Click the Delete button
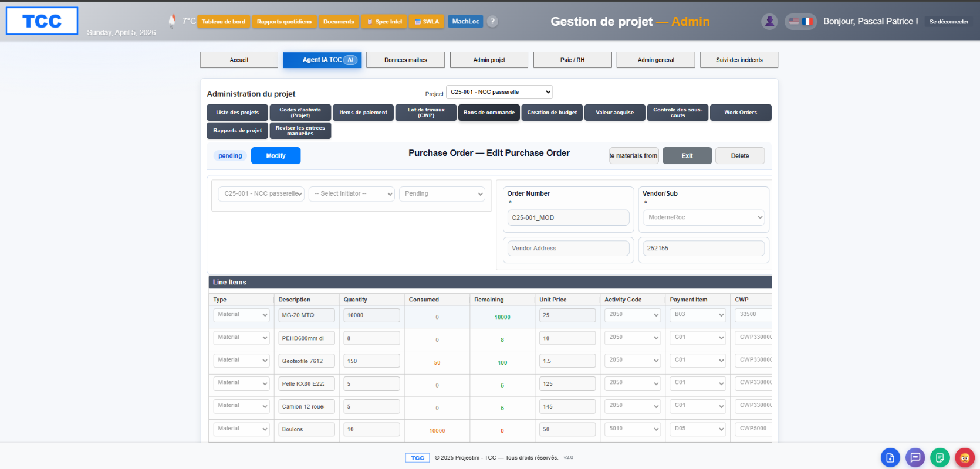 [x=740, y=156]
